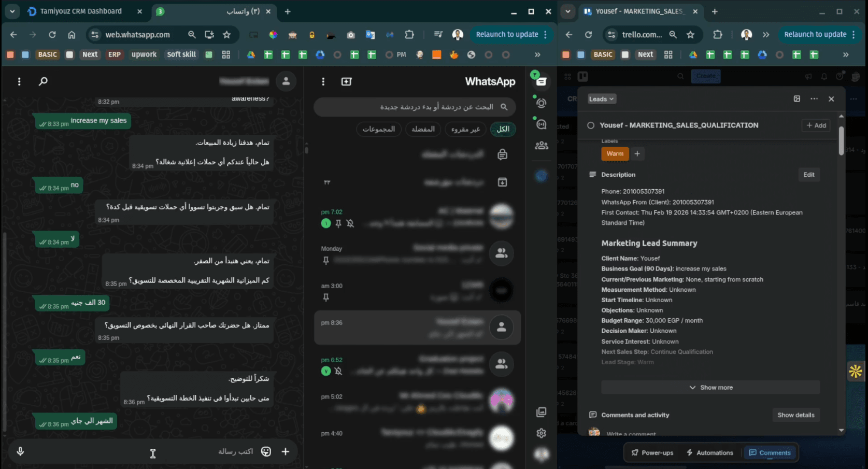The image size is (868, 469).
Task: Reload the WhatsApp page
Action: 52,35
